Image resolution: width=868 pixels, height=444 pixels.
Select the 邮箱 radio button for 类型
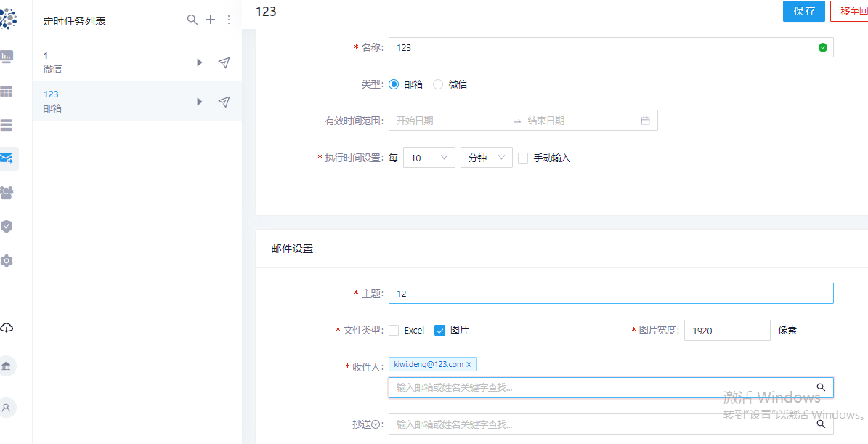[393, 84]
